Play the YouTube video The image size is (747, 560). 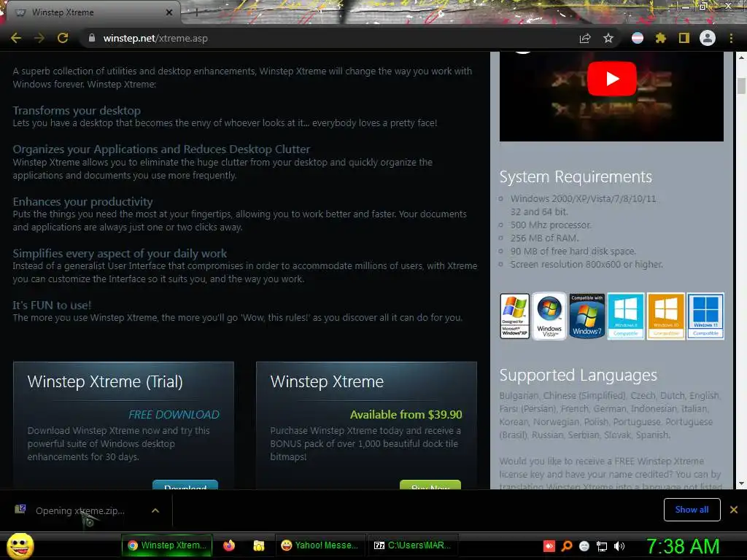click(612, 79)
